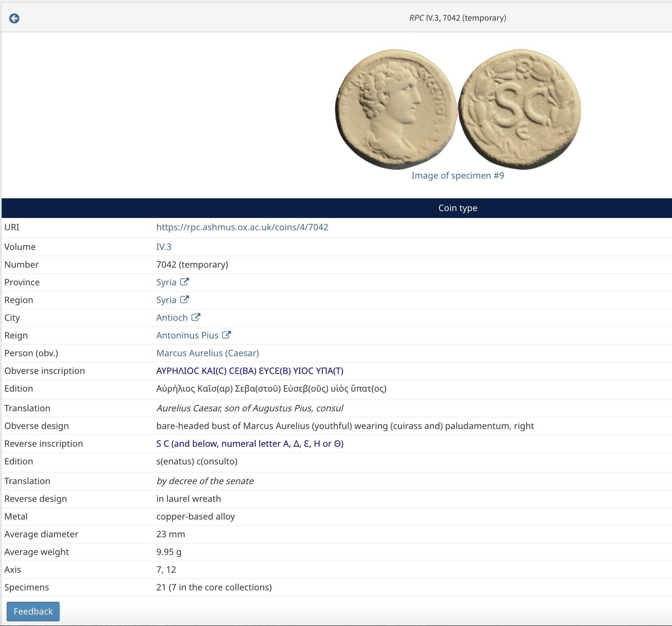Click the 'RPC IV.3, 7042 (temporary)' page title
Image resolution: width=672 pixels, height=626 pixels.
[x=457, y=18]
